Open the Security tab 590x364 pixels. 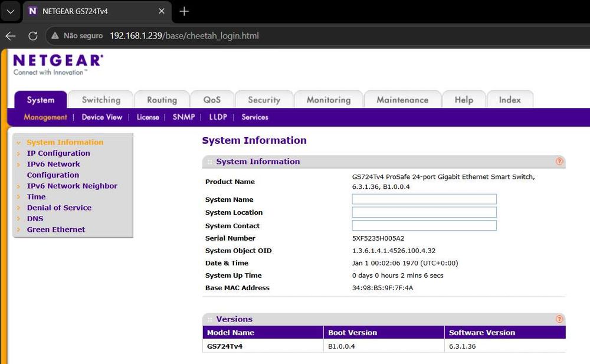tap(264, 100)
